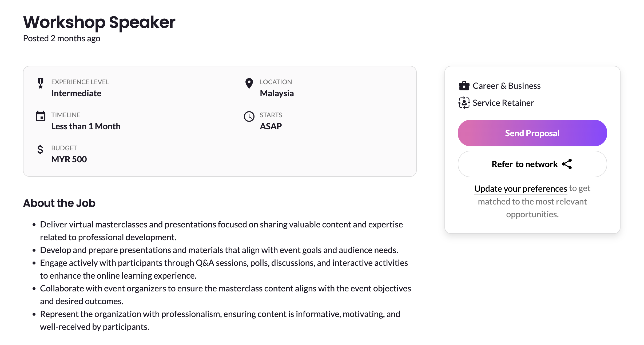
Task: Click the Career & Business category label
Action: (x=506, y=86)
